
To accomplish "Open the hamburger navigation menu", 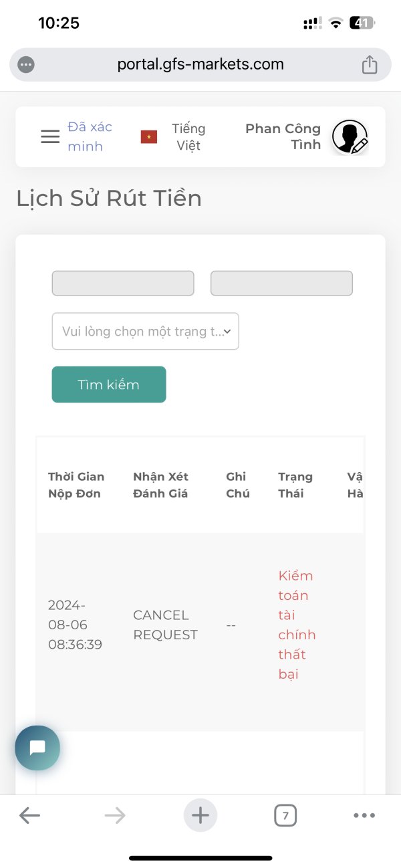I will [x=50, y=136].
